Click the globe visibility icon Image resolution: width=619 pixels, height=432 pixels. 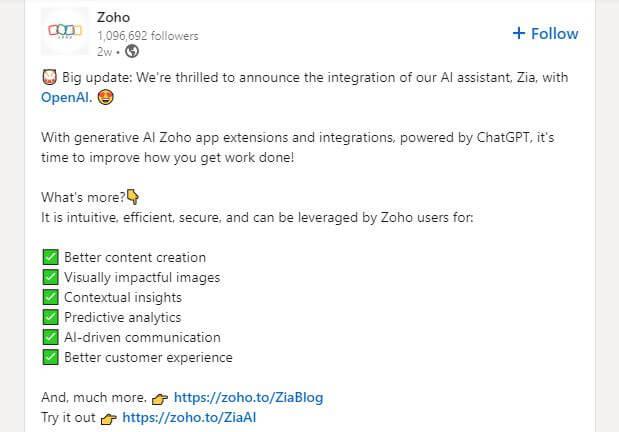click(x=132, y=52)
